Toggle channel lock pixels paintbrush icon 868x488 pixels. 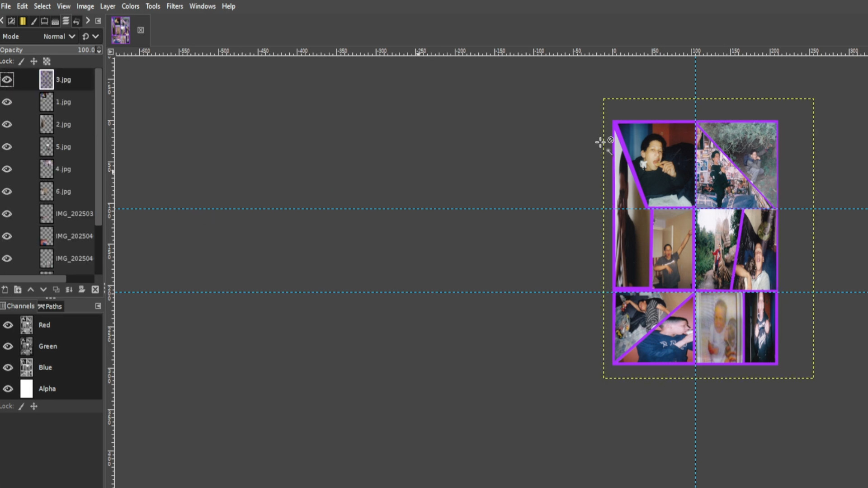click(x=21, y=407)
